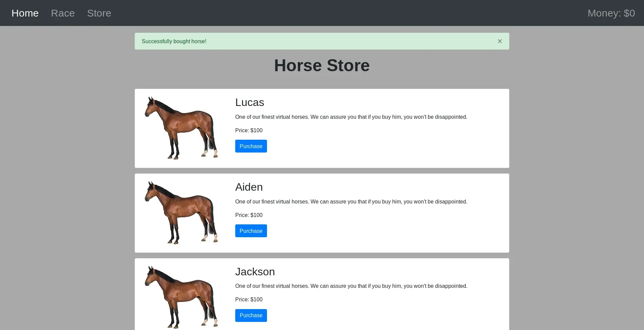This screenshot has width=644, height=330.
Task: Dismiss the successfully bought horse alert
Action: tap(500, 41)
